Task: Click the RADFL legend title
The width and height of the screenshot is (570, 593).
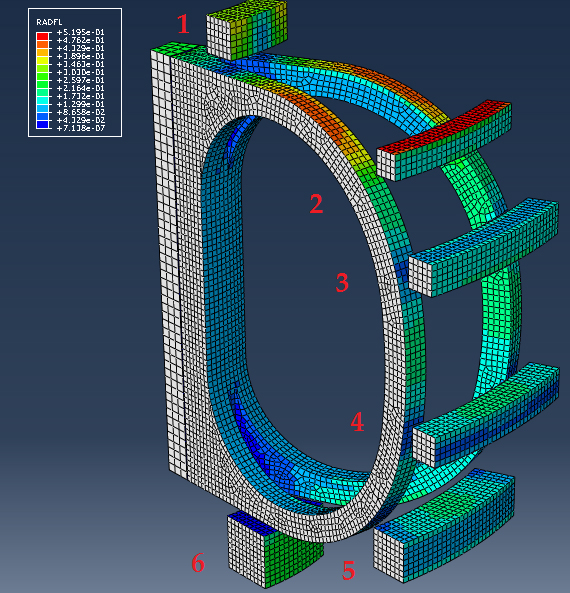Action: 49,22
